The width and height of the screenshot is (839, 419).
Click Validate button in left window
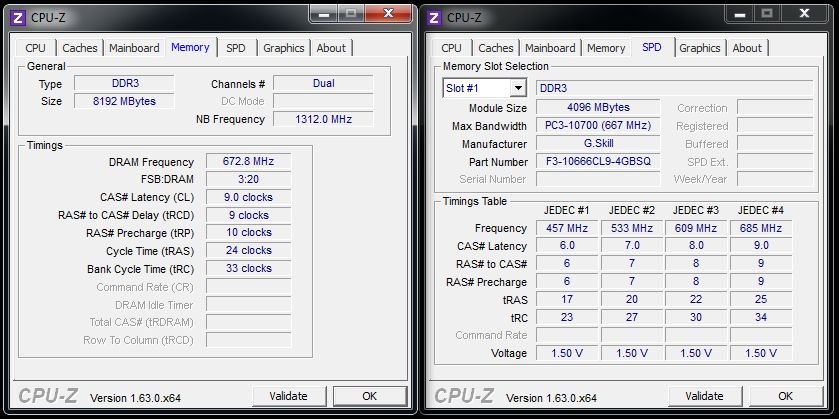[288, 397]
